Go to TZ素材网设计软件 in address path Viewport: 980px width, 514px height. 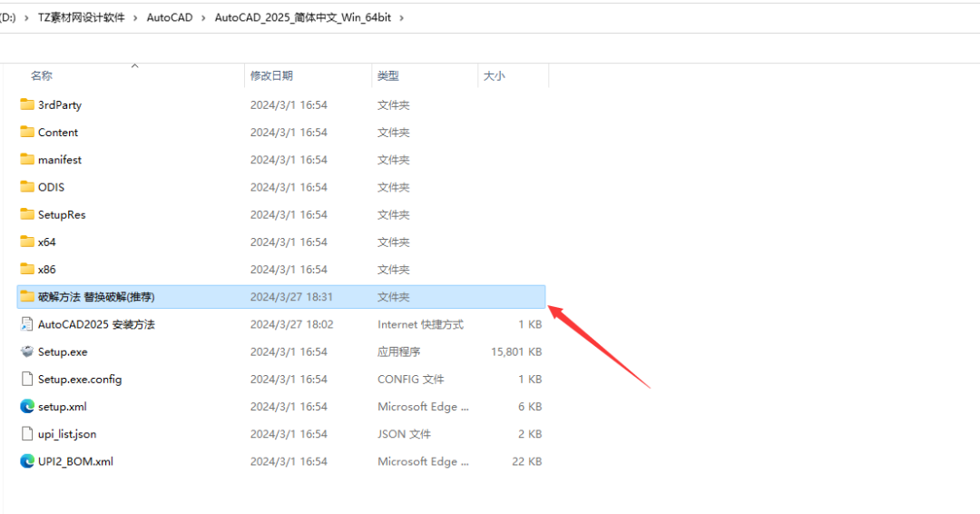click(x=82, y=17)
